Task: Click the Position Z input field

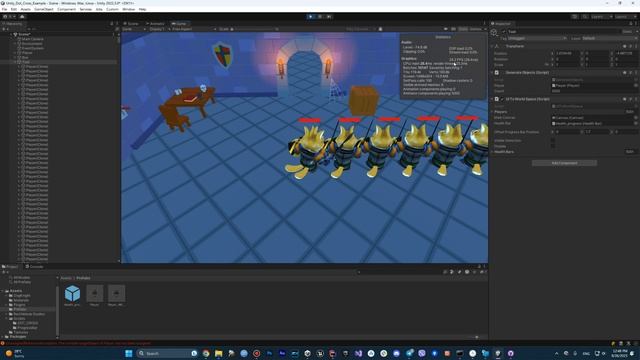Action: coord(626,53)
